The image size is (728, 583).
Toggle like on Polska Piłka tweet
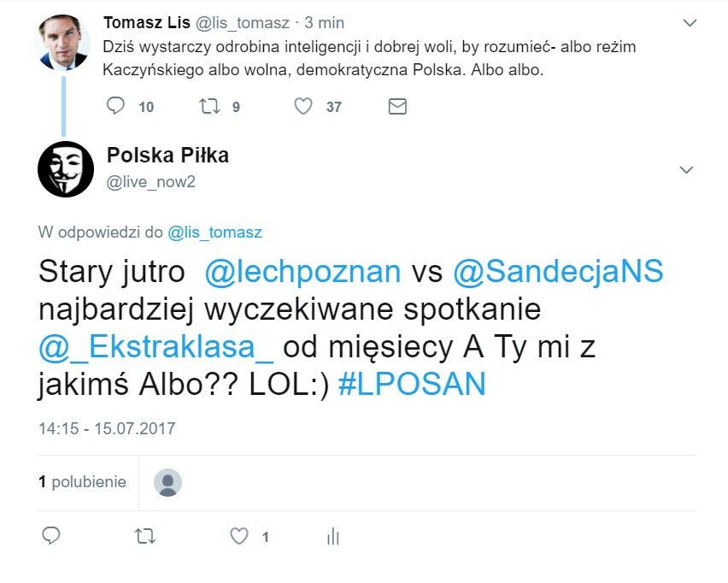click(239, 537)
